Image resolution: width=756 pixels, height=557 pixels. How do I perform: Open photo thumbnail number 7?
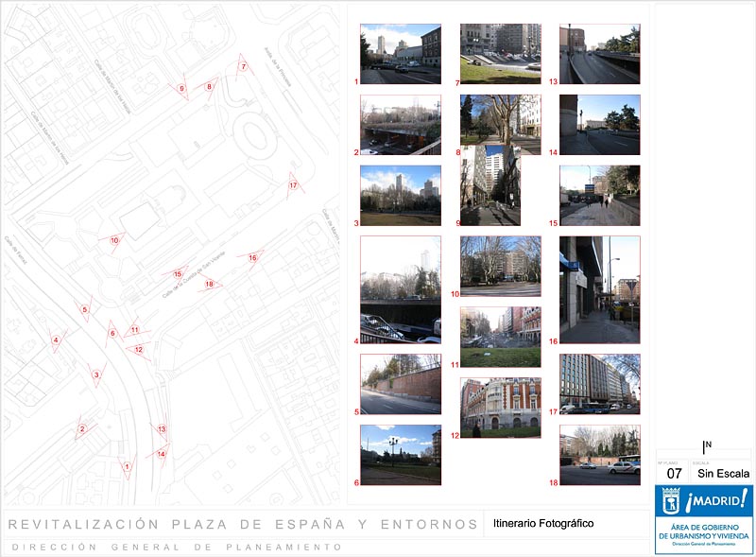pos(500,54)
